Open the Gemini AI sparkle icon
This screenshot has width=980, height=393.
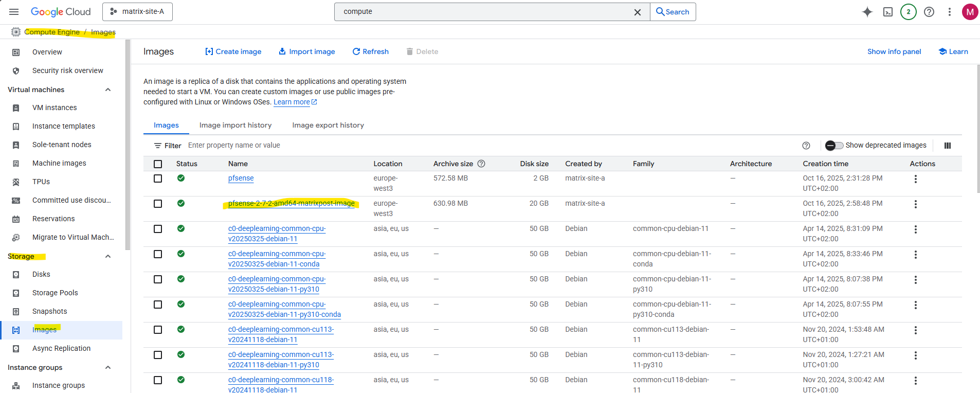click(x=867, y=12)
